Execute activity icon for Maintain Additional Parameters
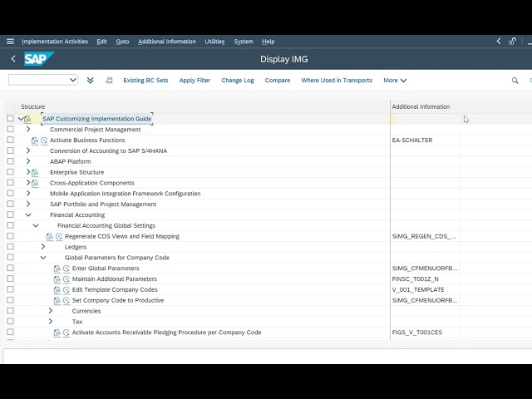Viewport: 532px width, 399px height. (66, 279)
